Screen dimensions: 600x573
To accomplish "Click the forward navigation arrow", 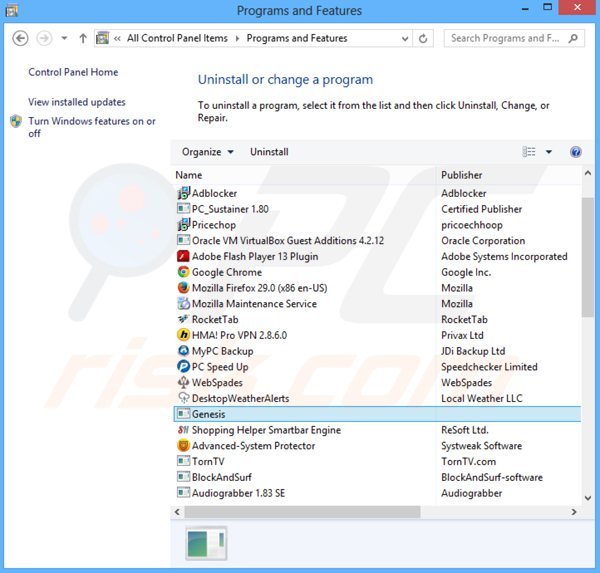I will point(44,38).
